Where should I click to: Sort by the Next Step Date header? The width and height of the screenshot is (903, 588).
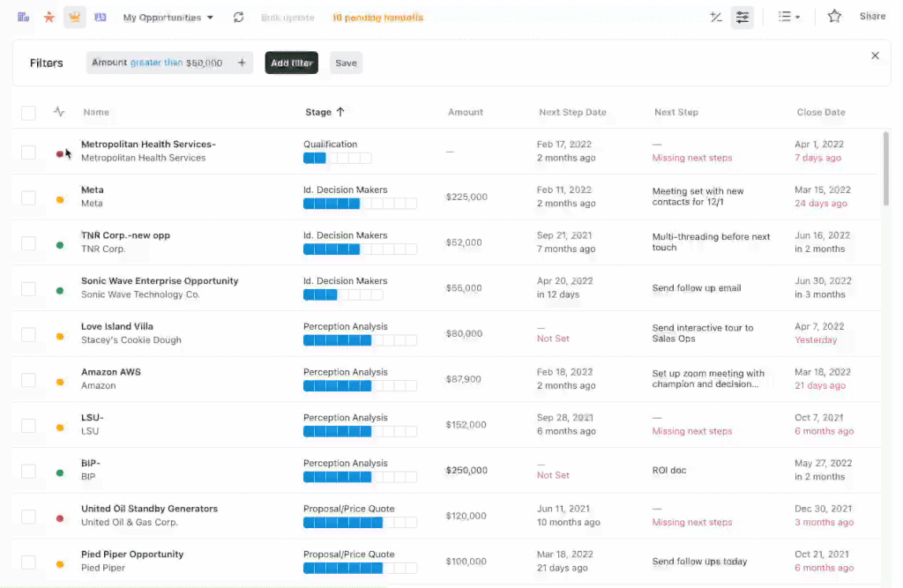point(572,112)
